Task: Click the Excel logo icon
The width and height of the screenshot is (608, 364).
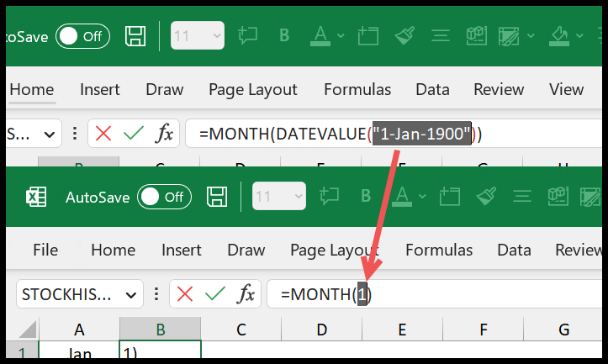Action: coord(36,197)
